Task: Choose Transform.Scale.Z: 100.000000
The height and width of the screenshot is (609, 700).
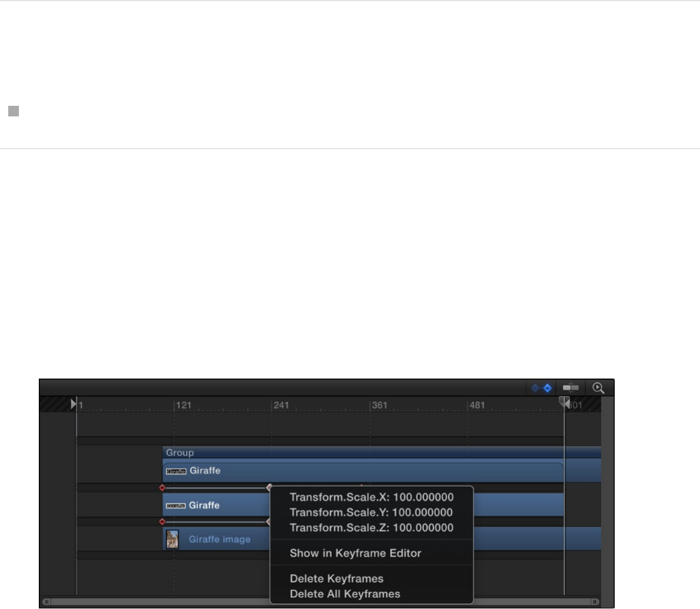Action: click(371, 527)
